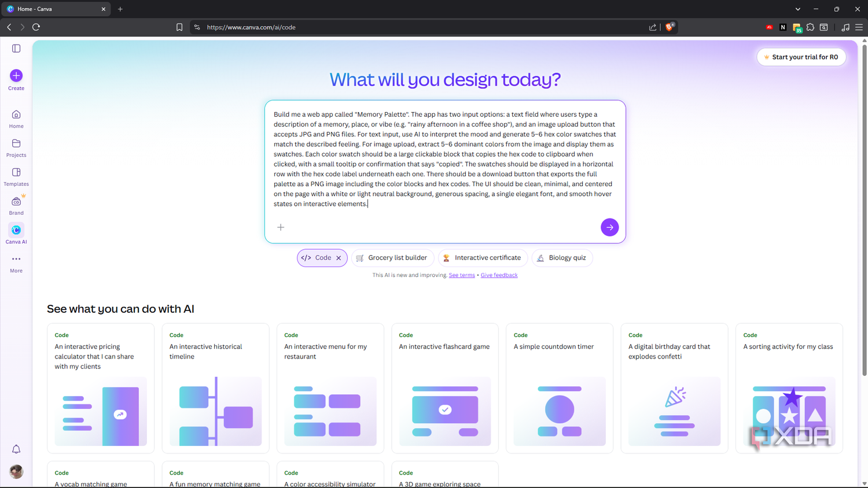This screenshot has height=488, width=868.
Task: Share the page from the address bar
Action: tap(653, 27)
